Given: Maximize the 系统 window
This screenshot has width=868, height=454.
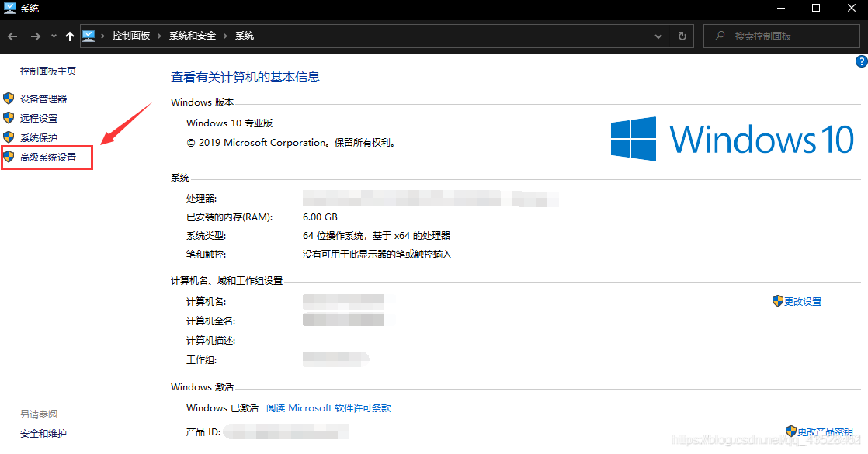Looking at the screenshot, I should (816, 8).
